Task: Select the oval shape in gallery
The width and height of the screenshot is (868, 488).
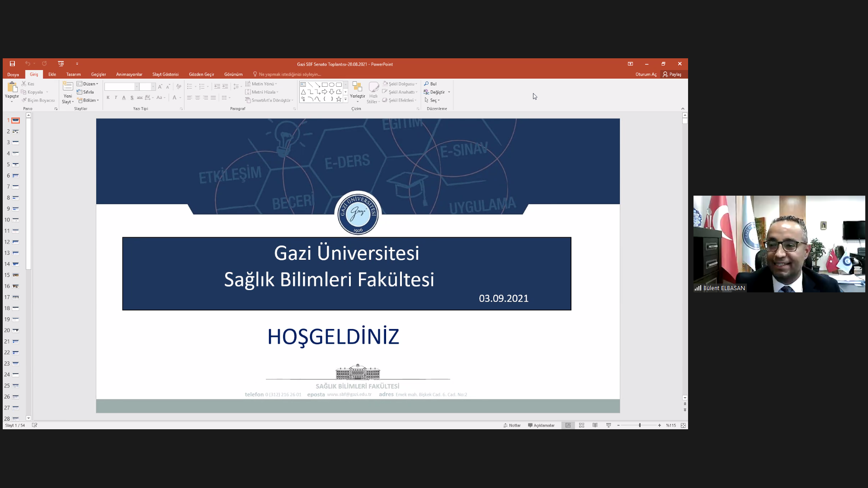Action: coord(332,84)
